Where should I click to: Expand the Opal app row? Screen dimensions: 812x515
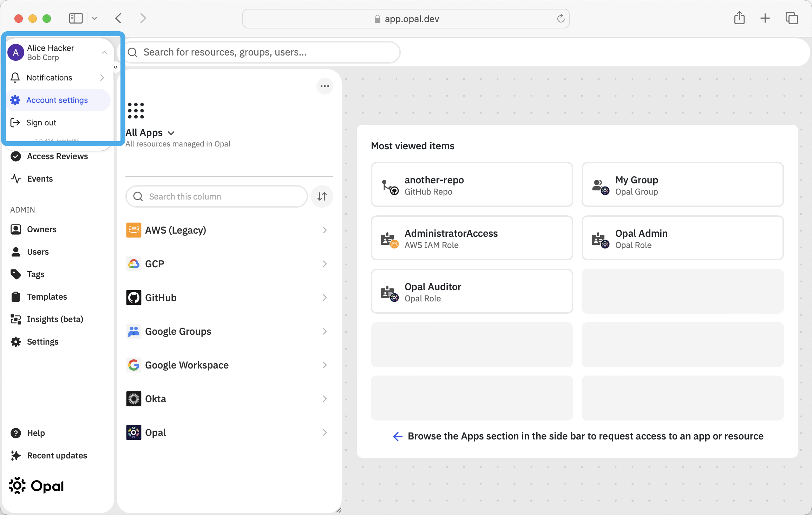tap(229, 432)
